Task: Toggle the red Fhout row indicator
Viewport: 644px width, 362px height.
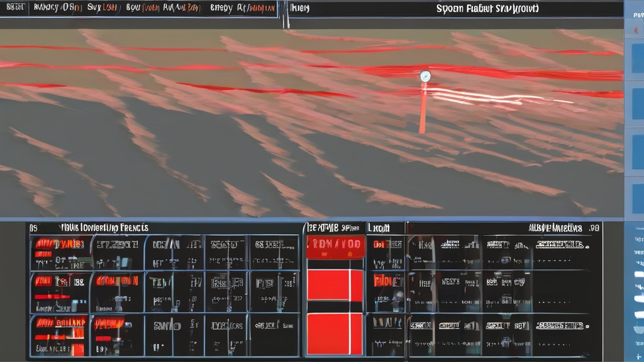Action: (x=386, y=281)
